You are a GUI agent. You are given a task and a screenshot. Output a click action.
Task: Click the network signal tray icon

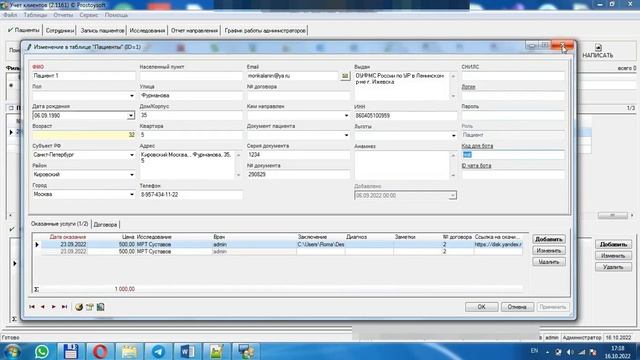582,352
